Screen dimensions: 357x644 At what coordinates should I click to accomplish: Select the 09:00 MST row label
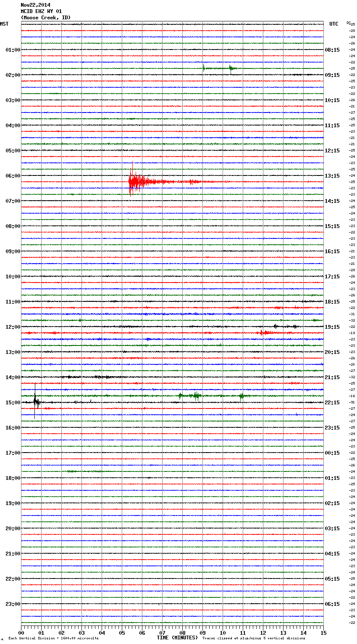pos(13,251)
